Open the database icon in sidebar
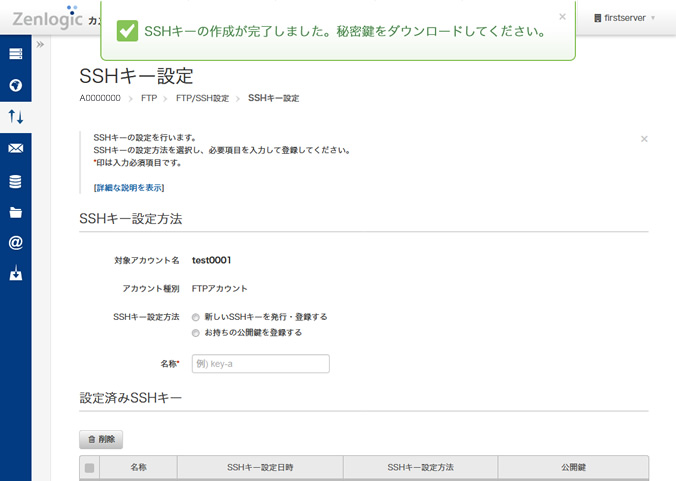Viewport: 676px width, 481px height. coord(16,181)
